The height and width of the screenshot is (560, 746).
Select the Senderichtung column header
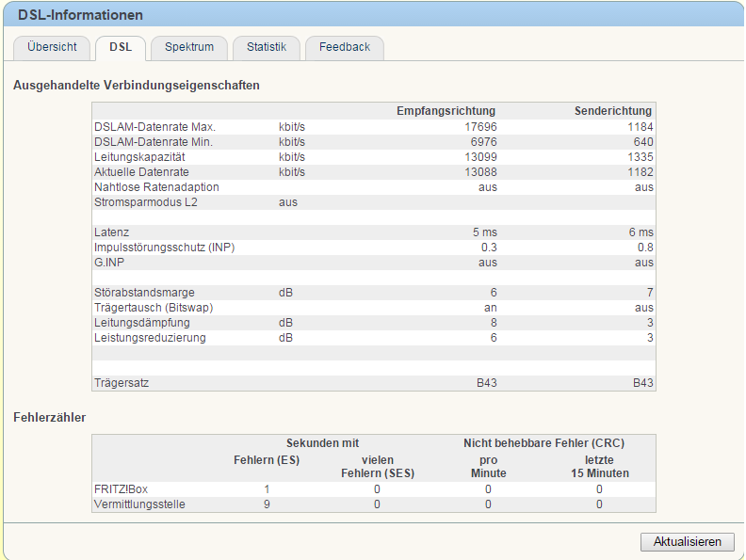click(x=613, y=111)
